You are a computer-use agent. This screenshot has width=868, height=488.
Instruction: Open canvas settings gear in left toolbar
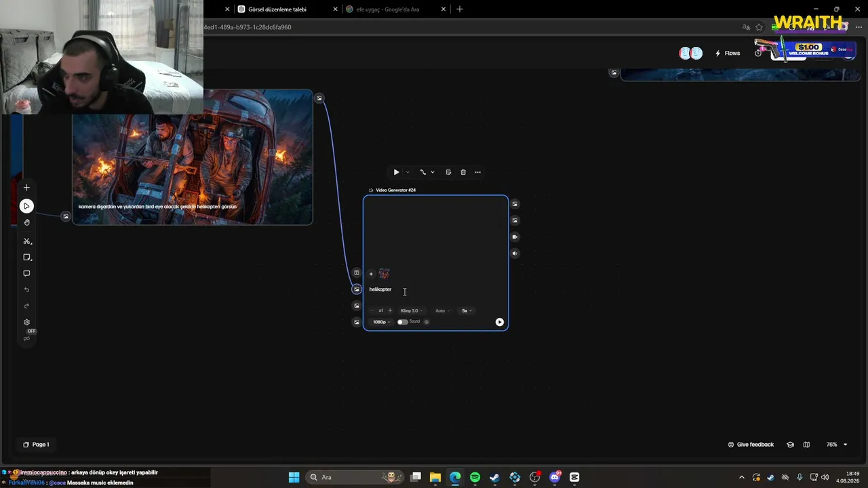(26, 323)
